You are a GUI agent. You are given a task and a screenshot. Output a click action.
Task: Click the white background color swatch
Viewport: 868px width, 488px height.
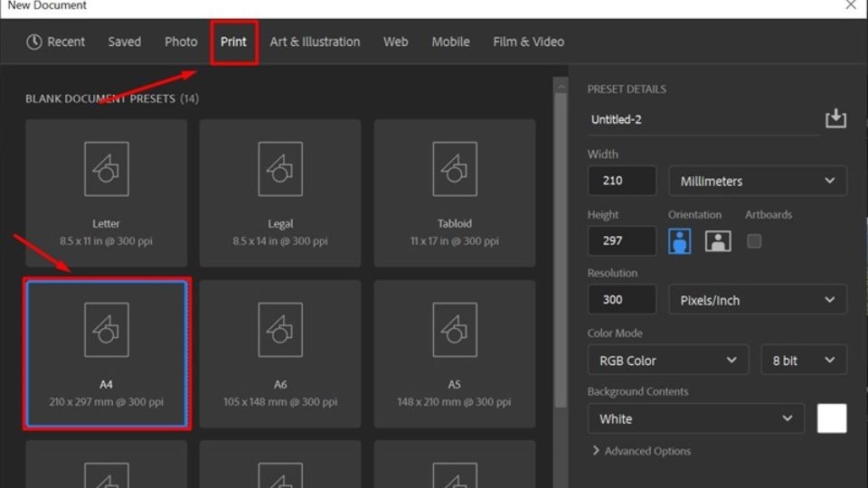(x=832, y=418)
